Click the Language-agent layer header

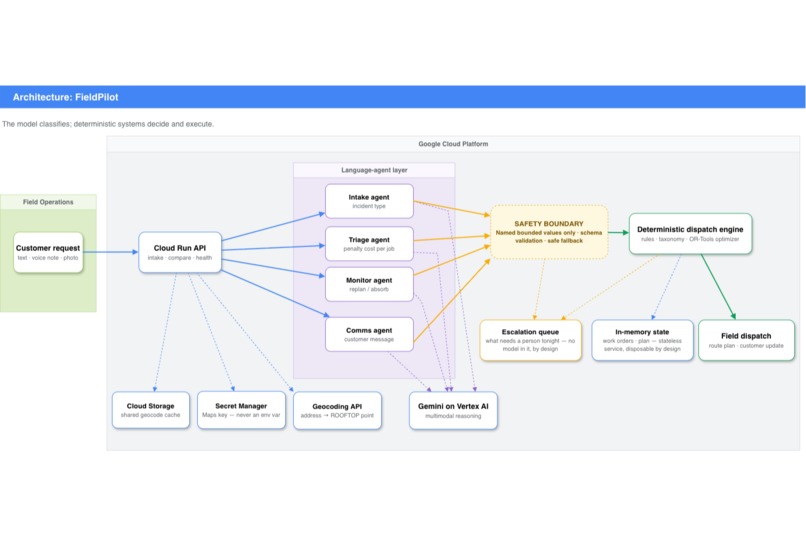374,170
